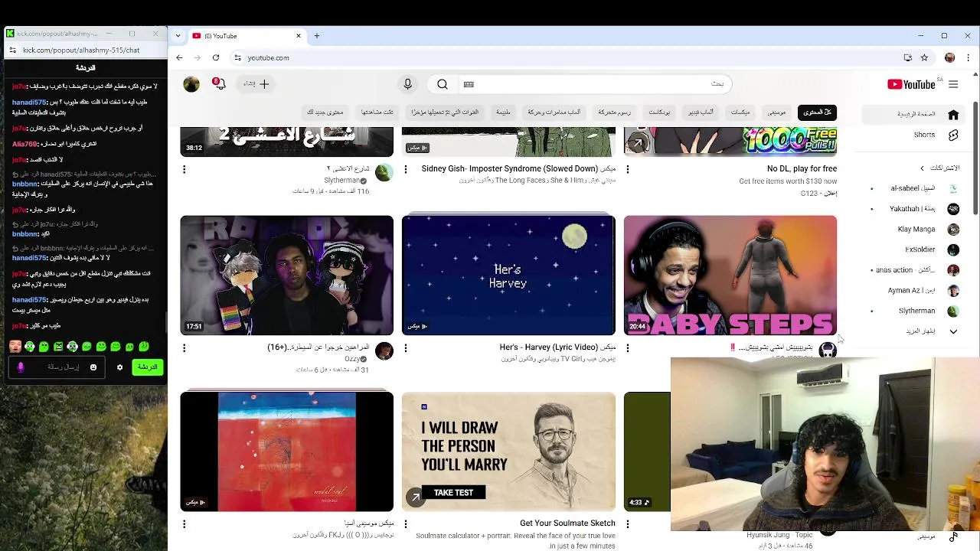
Task: Close the YouTube browser tab
Action: [299, 36]
